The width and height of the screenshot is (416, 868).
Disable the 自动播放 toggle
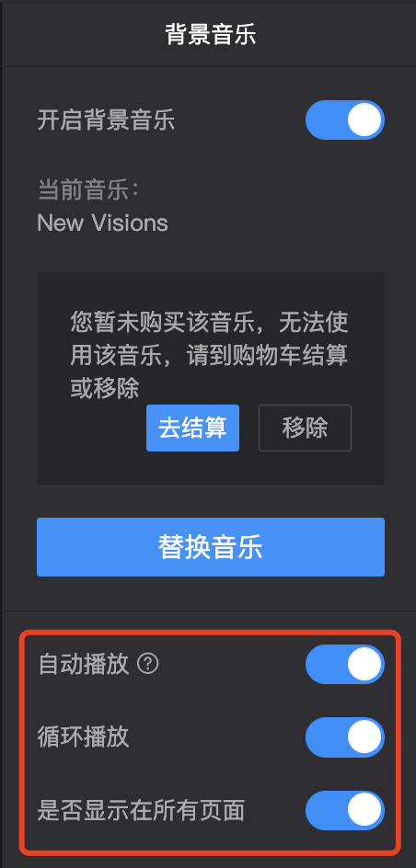[x=344, y=664]
